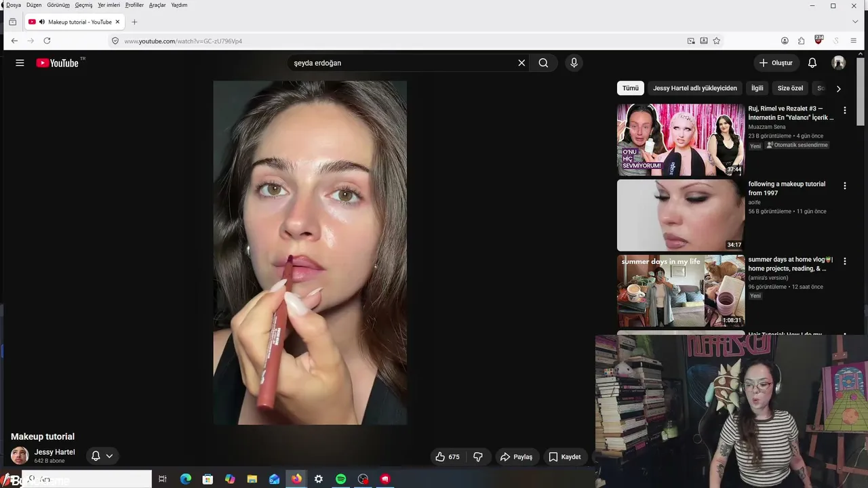Viewport: 868px width, 488px height.
Task: Click the magnifier search button
Action: (x=543, y=63)
